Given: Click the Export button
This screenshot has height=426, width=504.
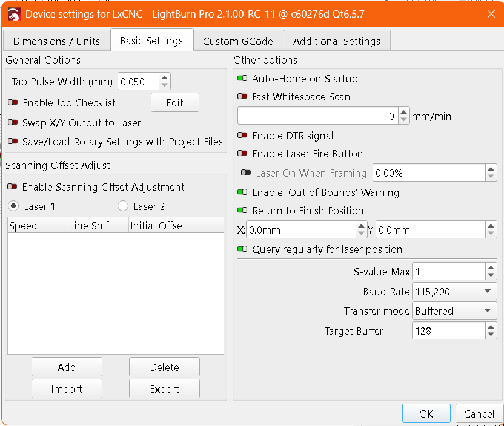Looking at the screenshot, I should pyautogui.click(x=164, y=388).
